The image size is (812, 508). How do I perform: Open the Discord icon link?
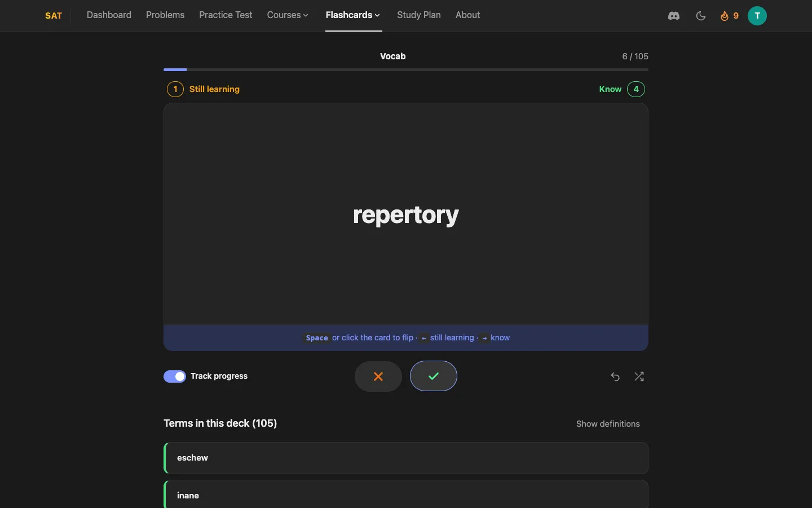tap(674, 16)
